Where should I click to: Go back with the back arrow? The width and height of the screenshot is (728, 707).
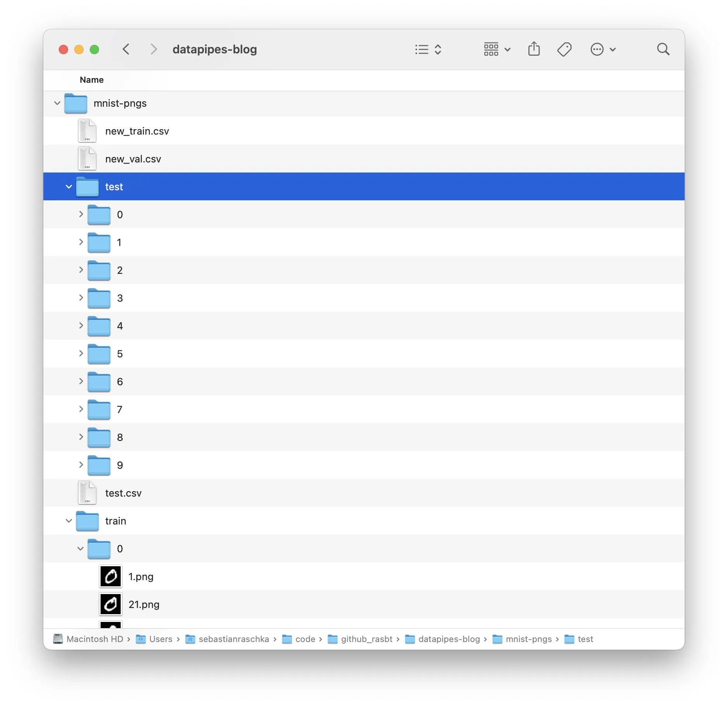[x=126, y=49]
